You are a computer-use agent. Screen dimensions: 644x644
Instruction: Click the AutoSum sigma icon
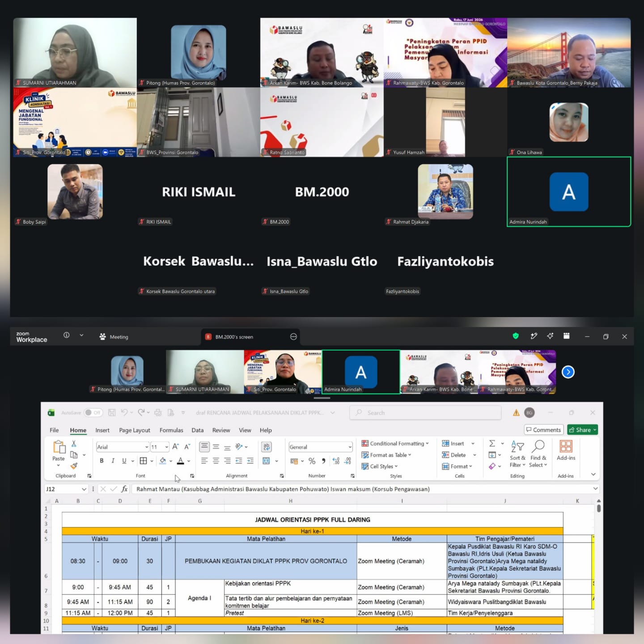(x=492, y=443)
